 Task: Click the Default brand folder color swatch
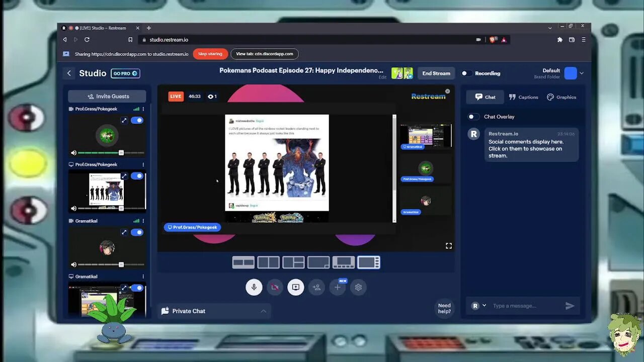pos(571,73)
